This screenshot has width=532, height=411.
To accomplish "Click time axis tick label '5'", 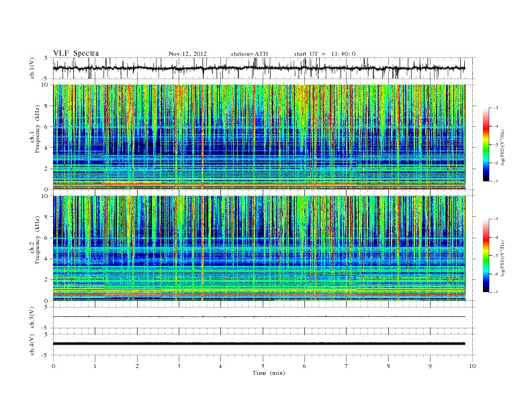I will point(263,366).
